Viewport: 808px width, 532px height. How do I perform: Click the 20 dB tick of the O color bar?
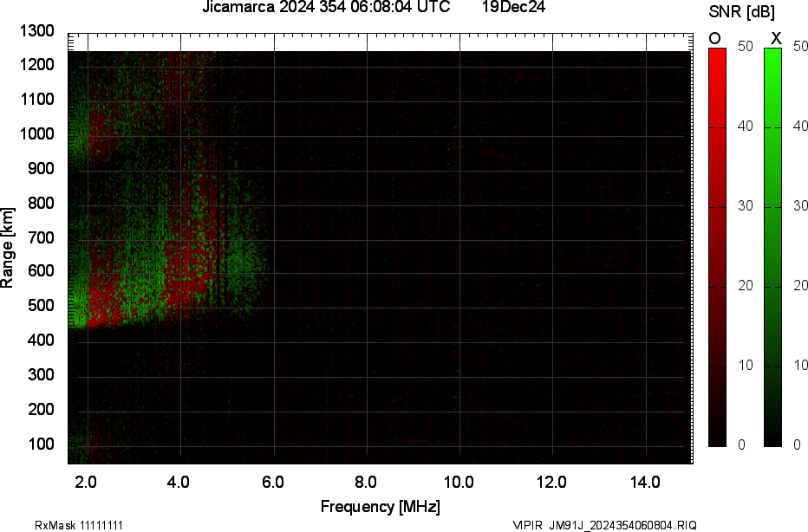pos(745,286)
